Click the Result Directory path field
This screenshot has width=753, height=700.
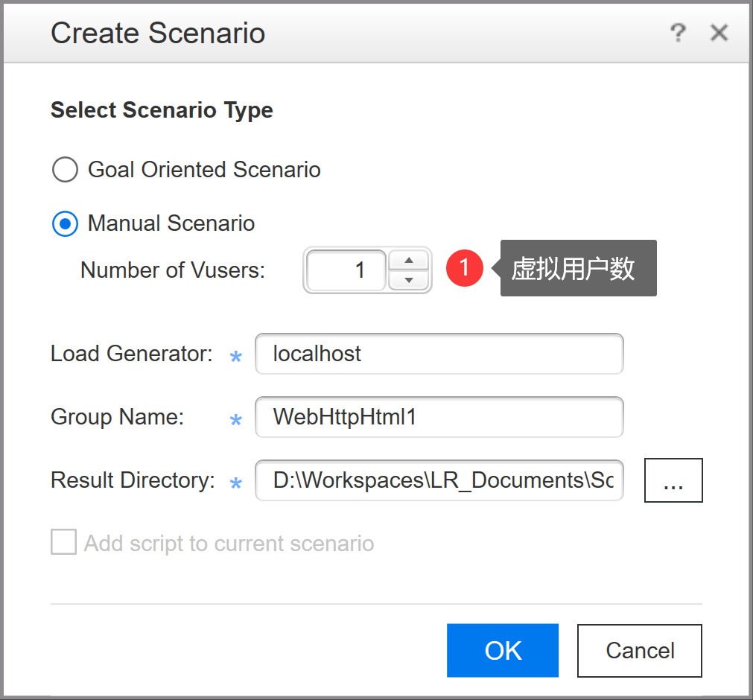[439, 480]
